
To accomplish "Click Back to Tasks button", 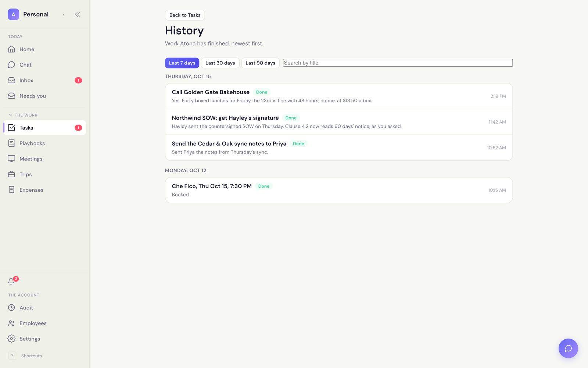I will (185, 15).
